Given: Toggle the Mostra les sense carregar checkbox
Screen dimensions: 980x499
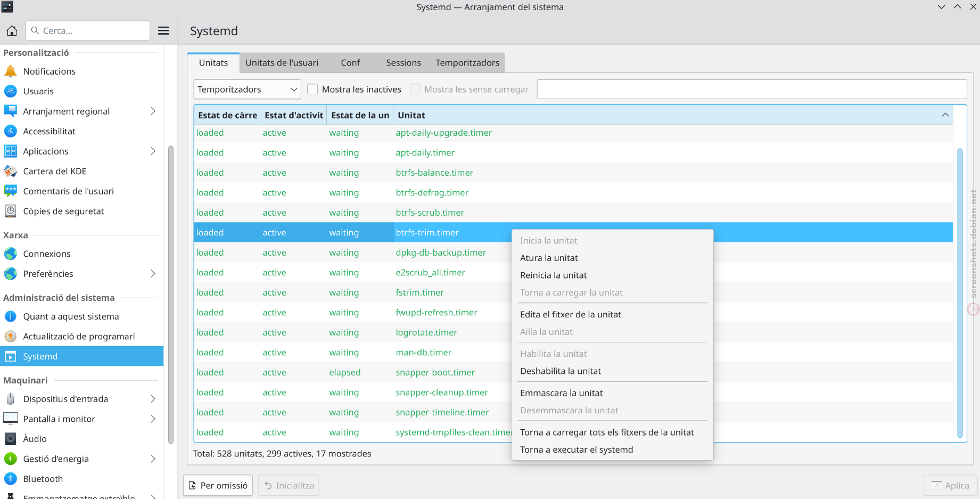Looking at the screenshot, I should pyautogui.click(x=415, y=89).
